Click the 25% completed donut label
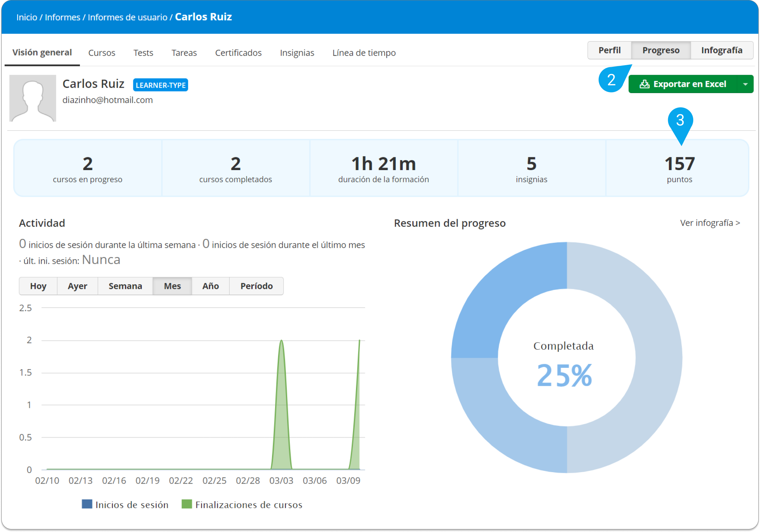Viewport: 760px width, 532px height. [564, 375]
